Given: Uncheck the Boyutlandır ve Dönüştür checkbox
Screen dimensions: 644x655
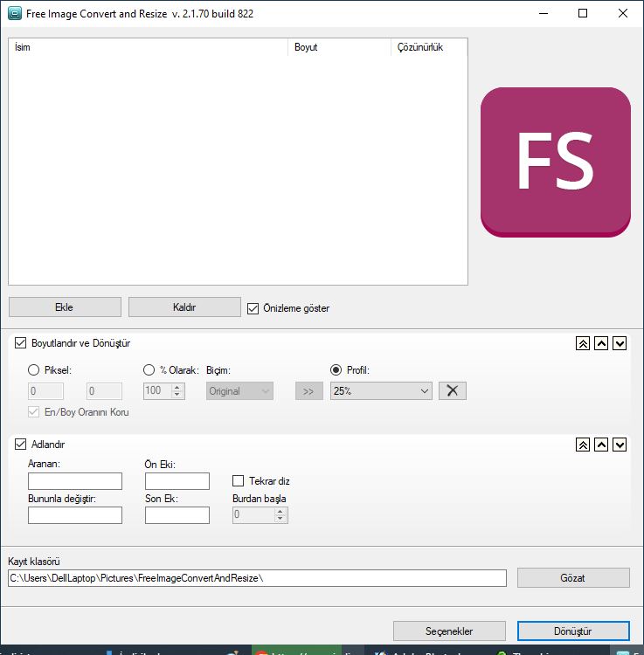Looking at the screenshot, I should click(x=20, y=343).
